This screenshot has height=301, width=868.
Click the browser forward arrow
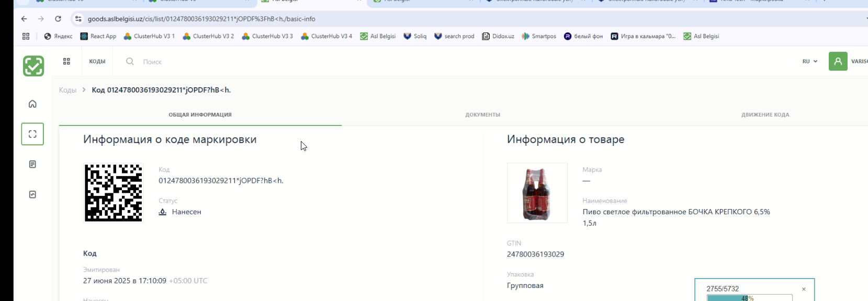point(41,19)
